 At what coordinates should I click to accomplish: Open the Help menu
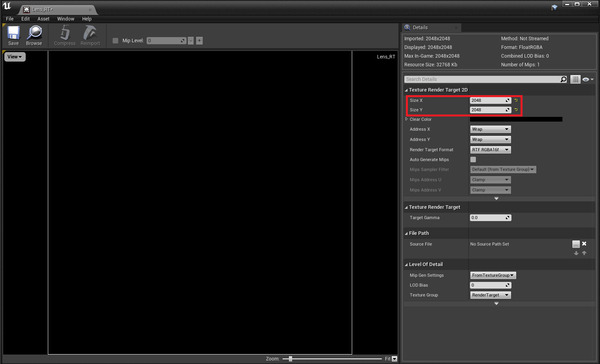[87, 19]
